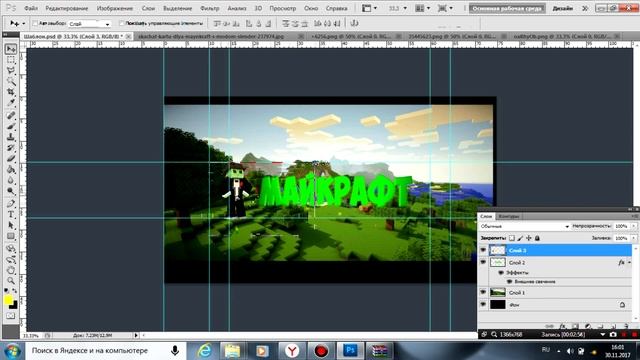This screenshot has width=640, height=360.
Task: Open the Заливка fill slider arrow
Action: (x=633, y=238)
